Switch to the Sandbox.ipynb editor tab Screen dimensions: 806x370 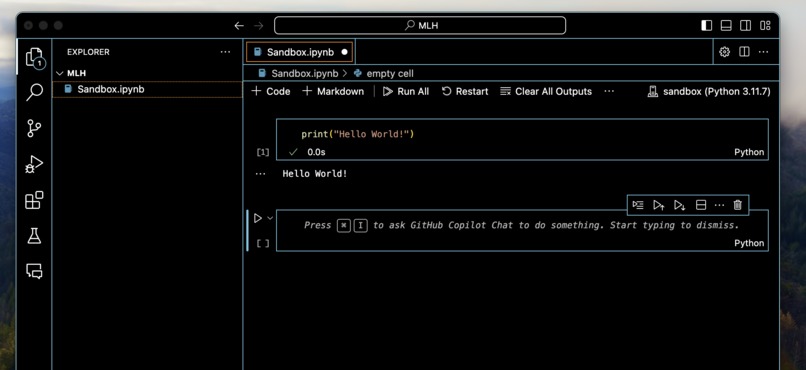300,52
